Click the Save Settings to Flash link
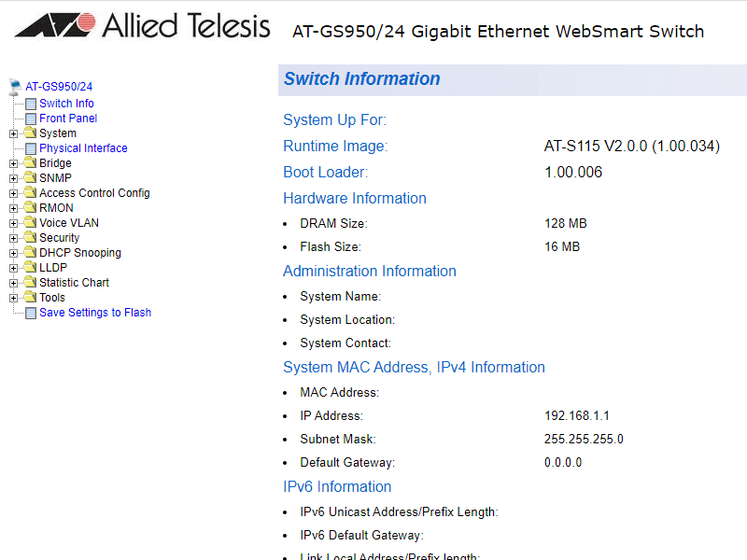This screenshot has height=560, width=747. click(x=95, y=313)
